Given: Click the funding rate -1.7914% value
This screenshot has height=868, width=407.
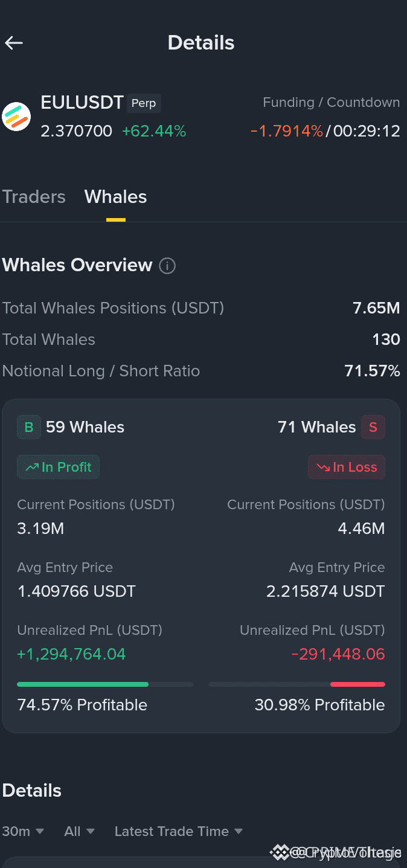Looking at the screenshot, I should 287,131.
